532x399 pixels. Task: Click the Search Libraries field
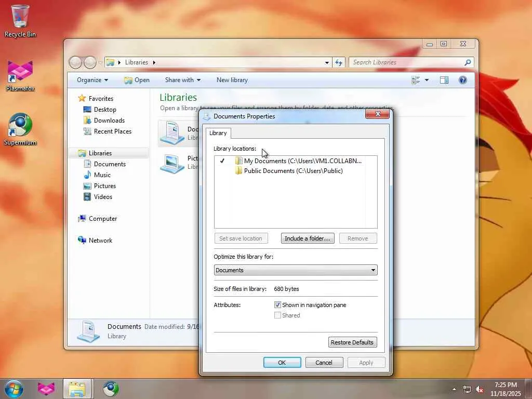coord(407,62)
